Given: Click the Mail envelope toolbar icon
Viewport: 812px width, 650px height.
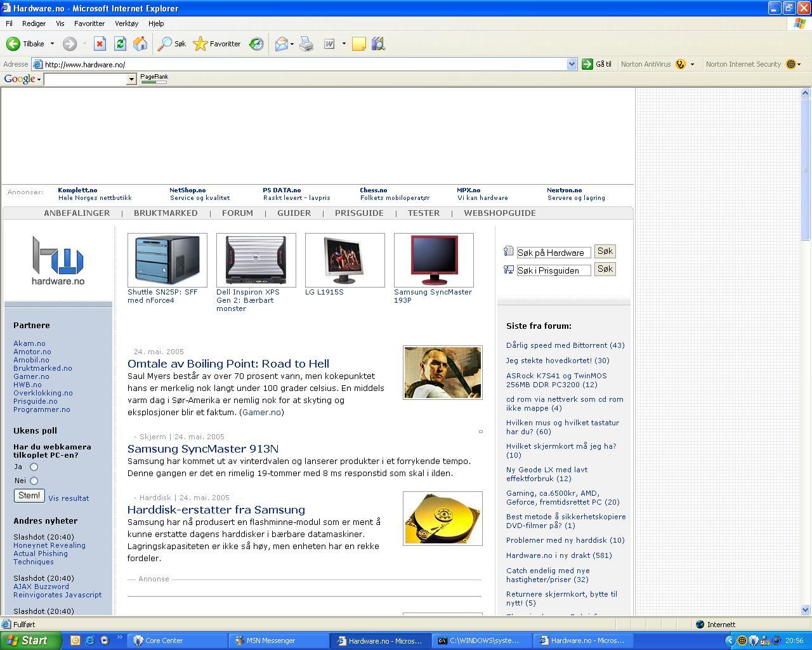Looking at the screenshot, I should (281, 44).
